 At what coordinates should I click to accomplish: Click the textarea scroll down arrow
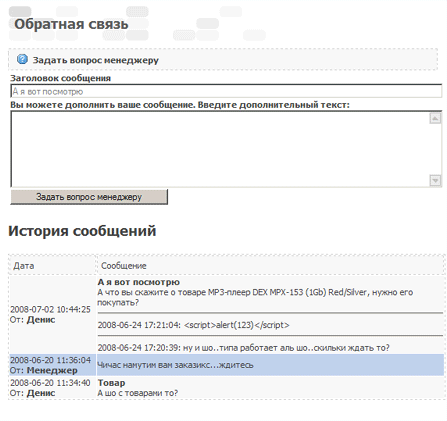tap(435, 180)
